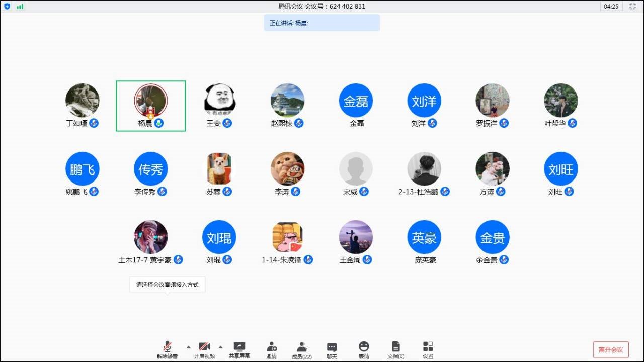Open the Settings (设置) icon
The height and width of the screenshot is (362, 644).
(x=428, y=347)
